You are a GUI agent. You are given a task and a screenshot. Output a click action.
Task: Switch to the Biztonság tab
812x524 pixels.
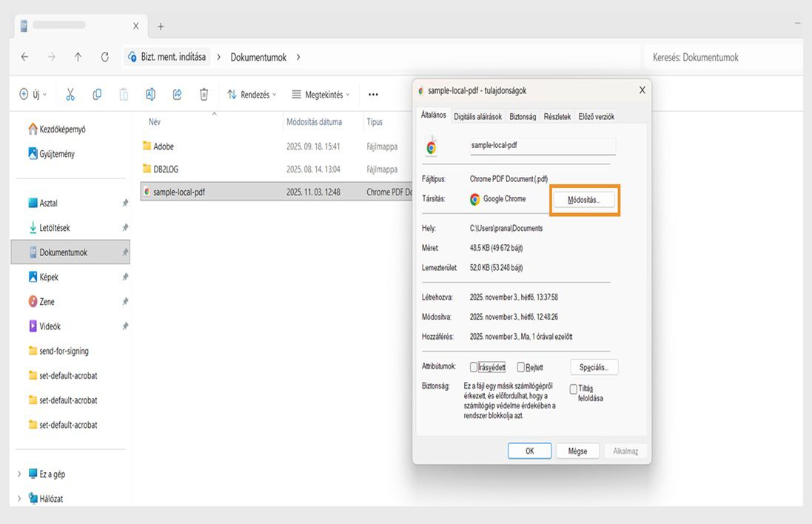[x=523, y=116]
